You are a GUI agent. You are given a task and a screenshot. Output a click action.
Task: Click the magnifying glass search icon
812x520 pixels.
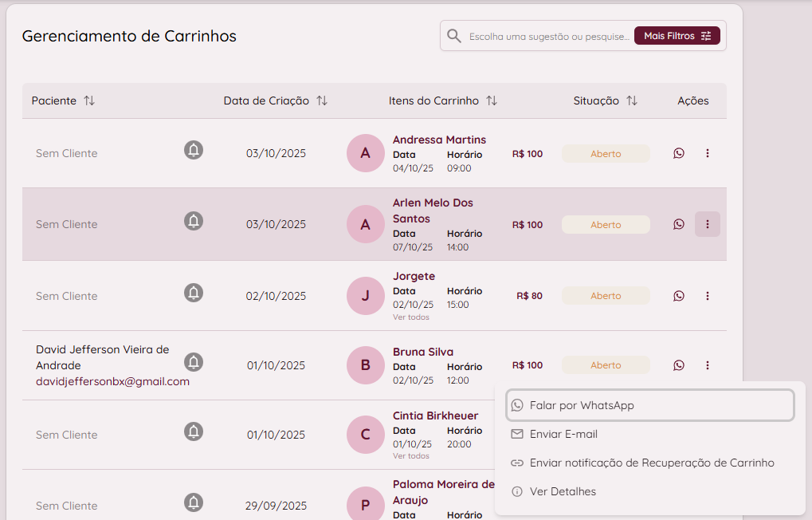click(454, 36)
